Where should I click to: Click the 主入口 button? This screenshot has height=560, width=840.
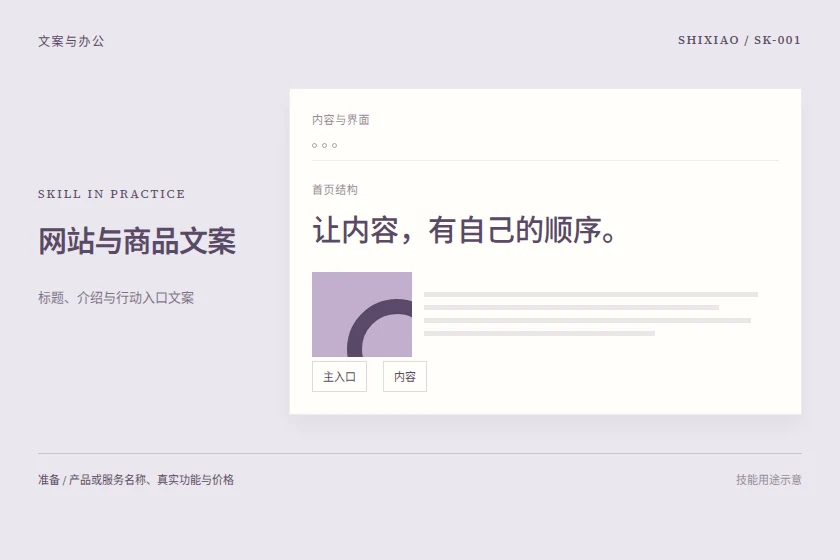click(339, 377)
